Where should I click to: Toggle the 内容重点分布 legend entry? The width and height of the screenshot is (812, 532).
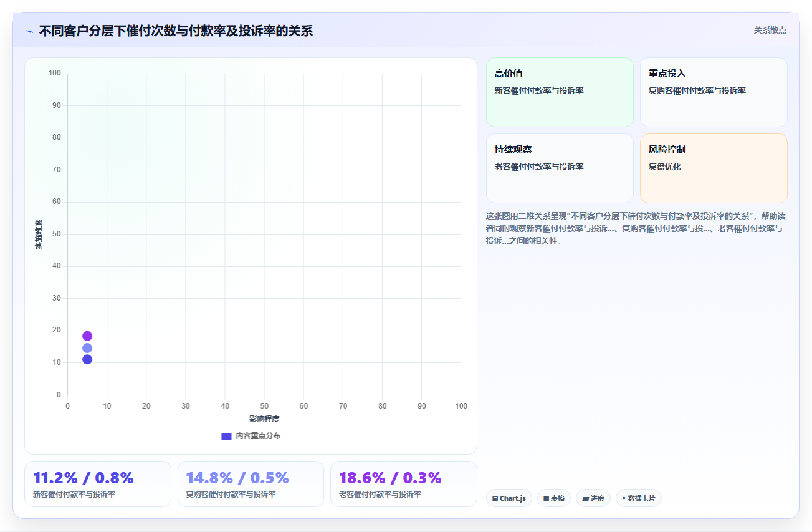pyautogui.click(x=251, y=436)
